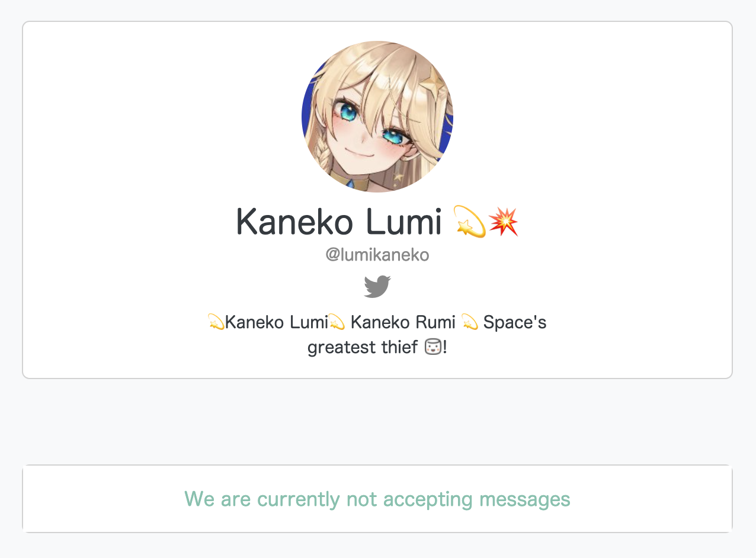
Task: Click the marshmallow emoji in the bio
Action: [434, 347]
